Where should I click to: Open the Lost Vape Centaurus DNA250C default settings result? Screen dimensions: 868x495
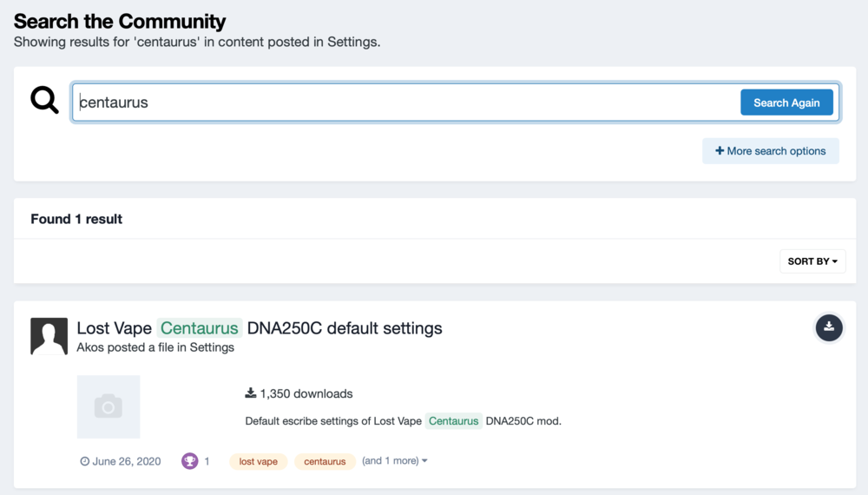click(259, 328)
